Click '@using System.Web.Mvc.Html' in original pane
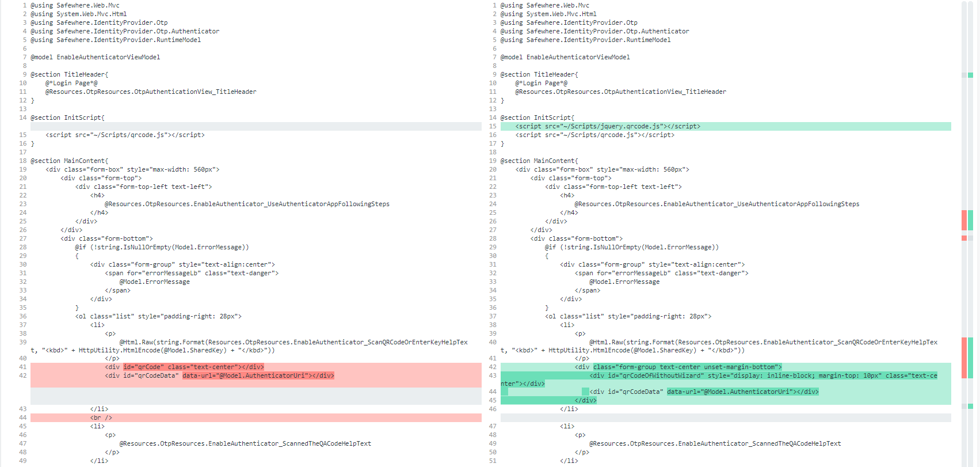This screenshot has width=980, height=467. [x=79, y=14]
